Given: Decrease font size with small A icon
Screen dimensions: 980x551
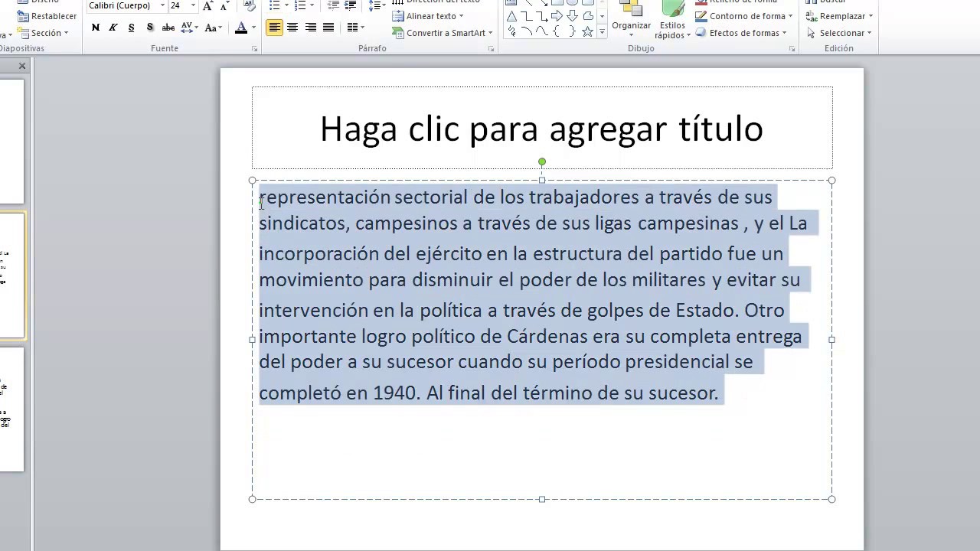Looking at the screenshot, I should coord(224,5).
